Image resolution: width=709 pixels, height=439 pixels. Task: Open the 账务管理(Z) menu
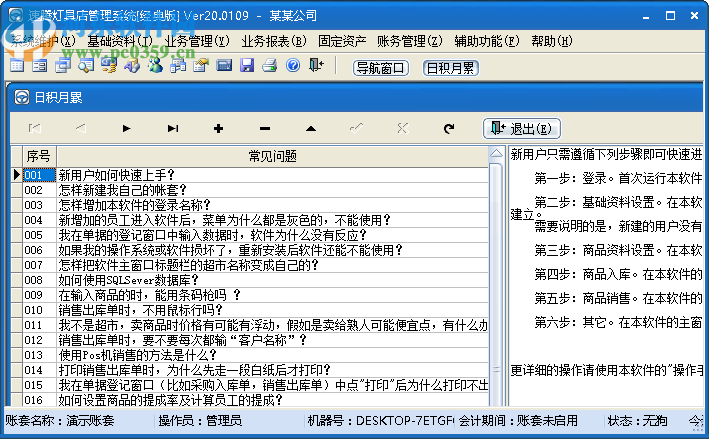pos(410,41)
